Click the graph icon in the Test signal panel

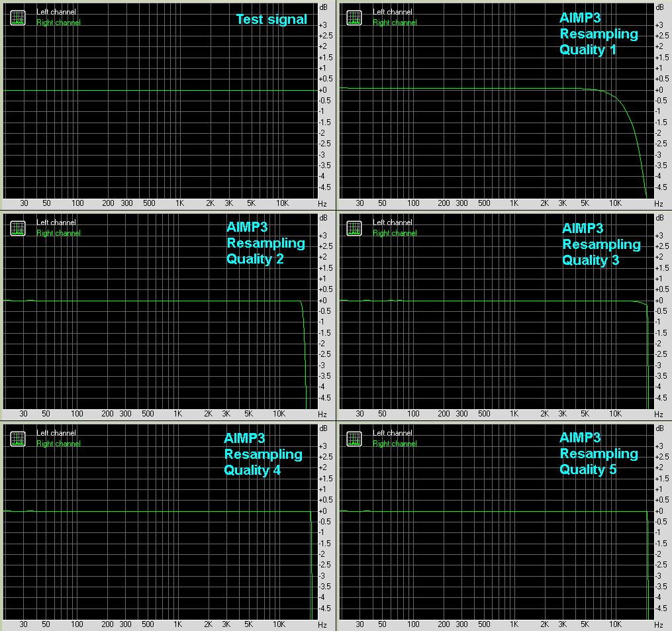pyautogui.click(x=18, y=18)
